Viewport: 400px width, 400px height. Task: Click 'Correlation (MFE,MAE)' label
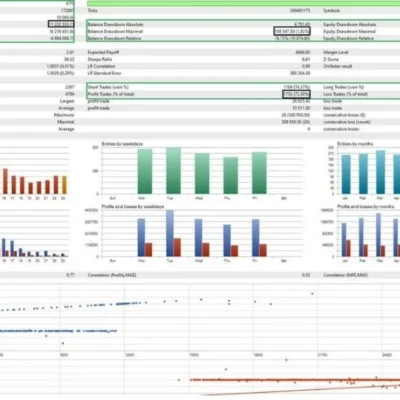point(346,275)
